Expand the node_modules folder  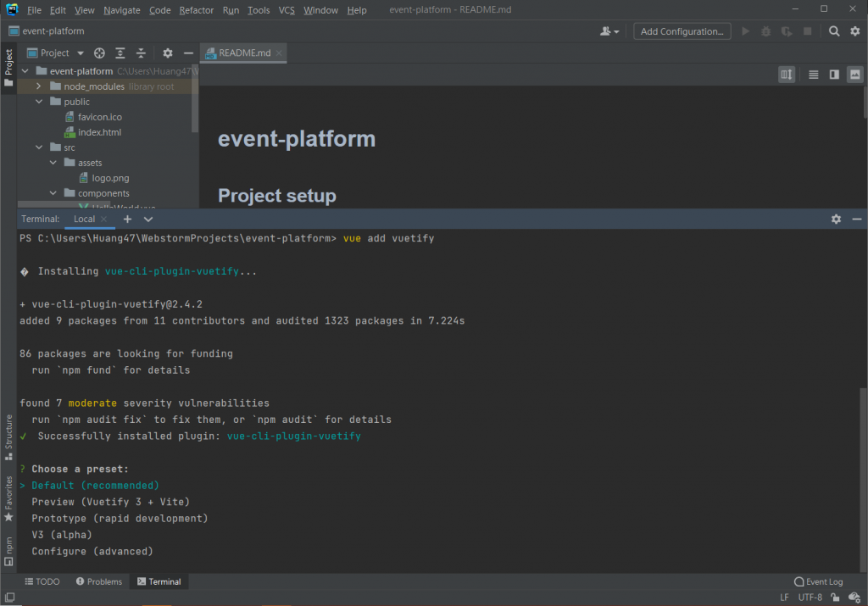pos(39,86)
